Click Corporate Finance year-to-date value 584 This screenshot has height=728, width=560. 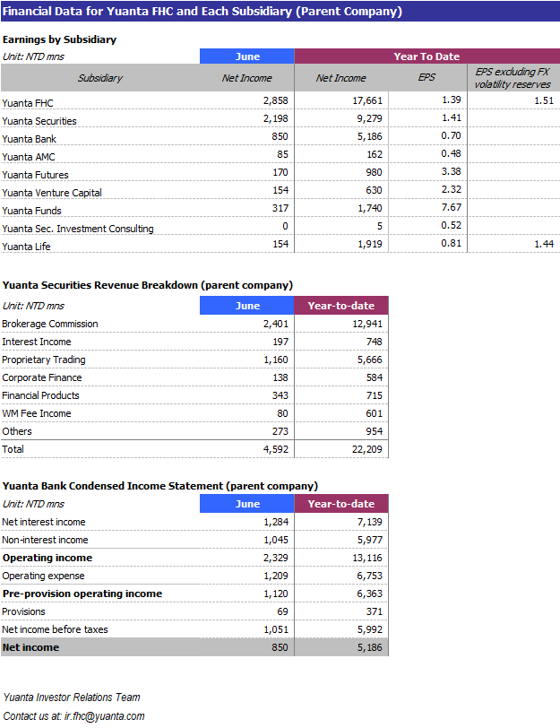pos(375,378)
